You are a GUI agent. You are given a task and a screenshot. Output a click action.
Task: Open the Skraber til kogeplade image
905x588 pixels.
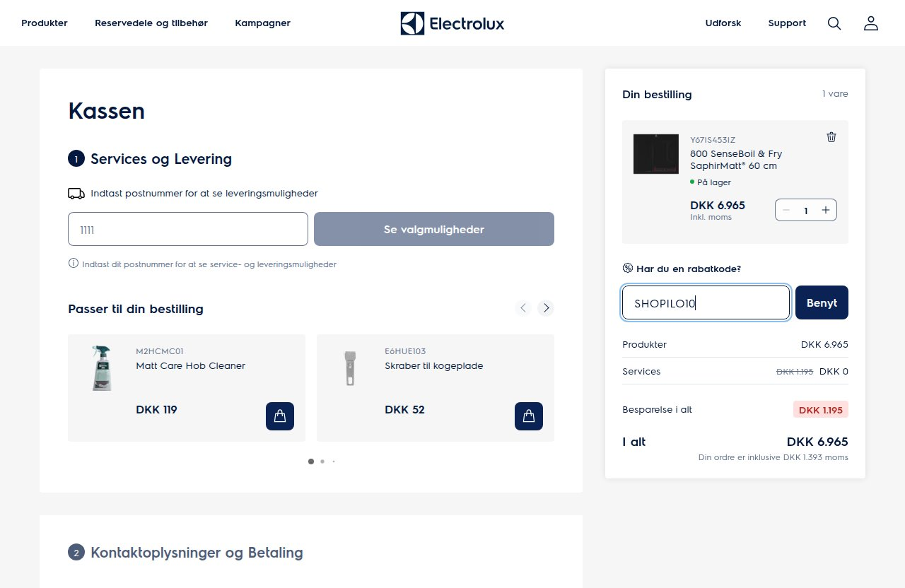351,368
